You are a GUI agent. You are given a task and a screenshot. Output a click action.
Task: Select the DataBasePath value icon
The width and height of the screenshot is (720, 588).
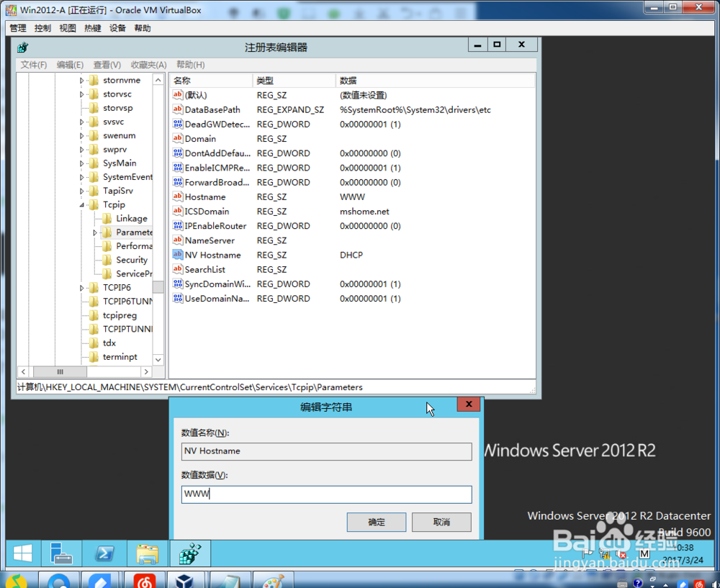pyautogui.click(x=178, y=109)
